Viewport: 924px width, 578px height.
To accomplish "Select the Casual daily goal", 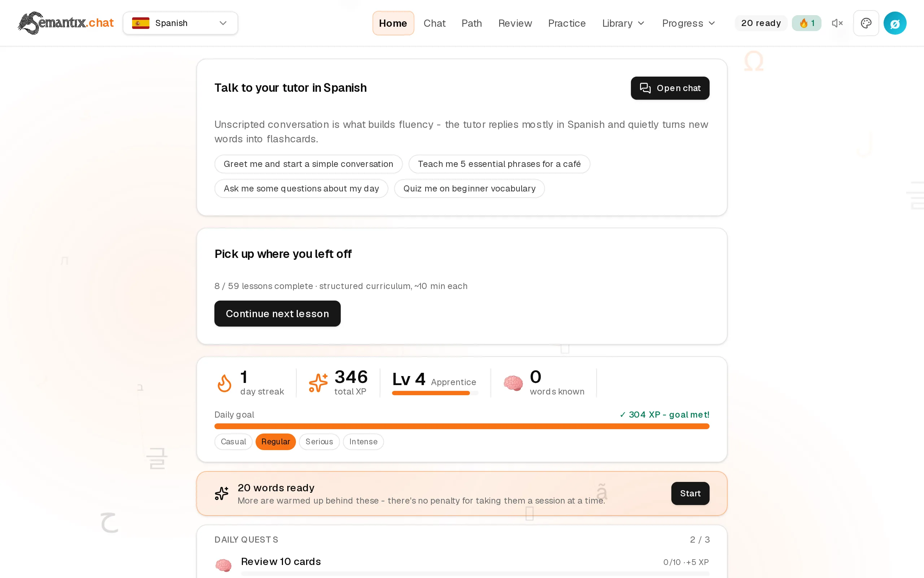I will [233, 441].
